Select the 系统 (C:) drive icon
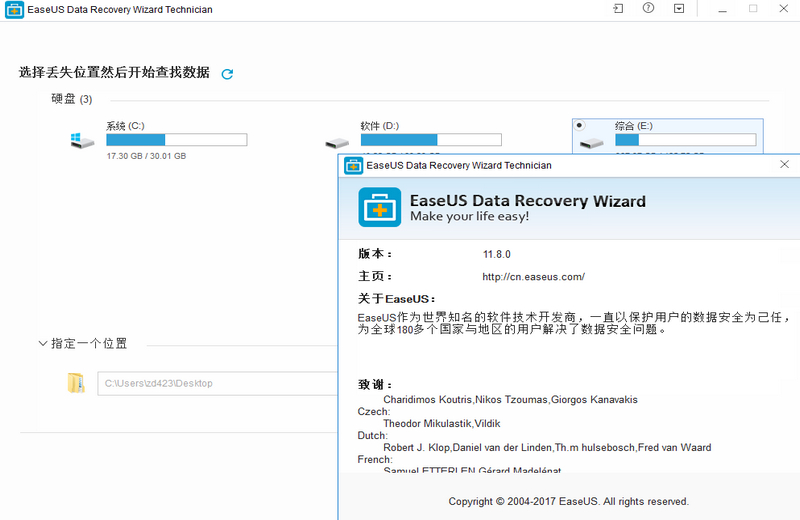The image size is (800, 520). 82,141
